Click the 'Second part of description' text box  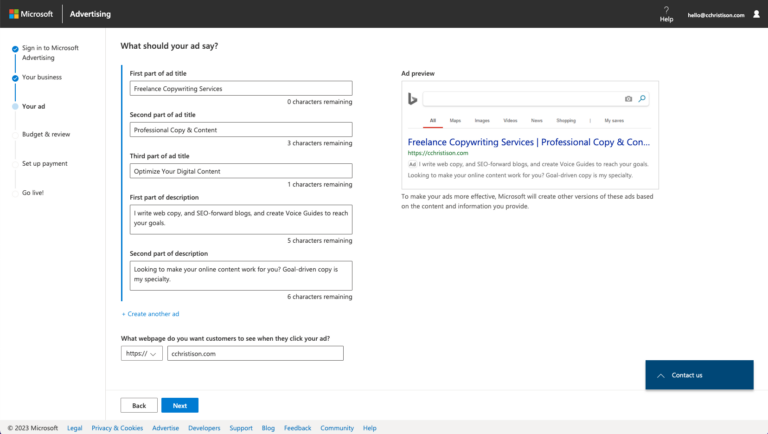pyautogui.click(x=241, y=276)
